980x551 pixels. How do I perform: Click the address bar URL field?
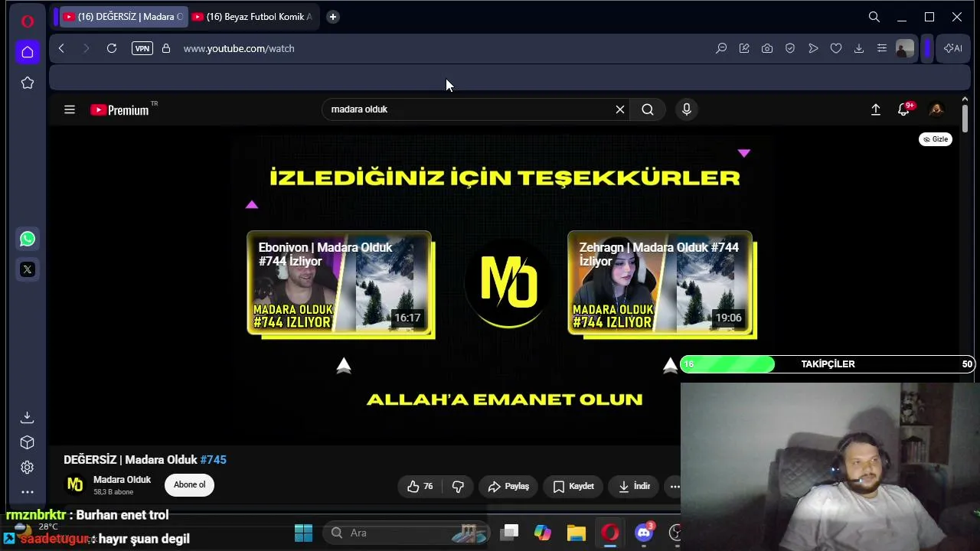pyautogui.click(x=444, y=48)
